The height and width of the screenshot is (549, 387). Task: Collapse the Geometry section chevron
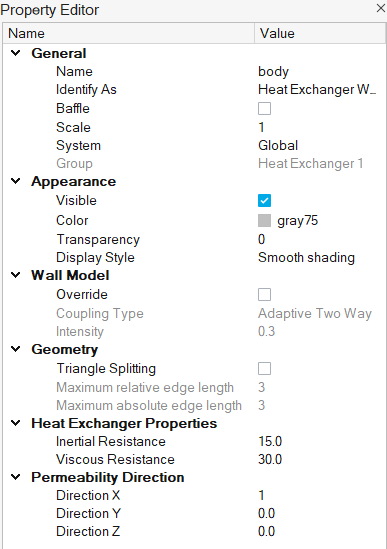pyautogui.click(x=16, y=349)
